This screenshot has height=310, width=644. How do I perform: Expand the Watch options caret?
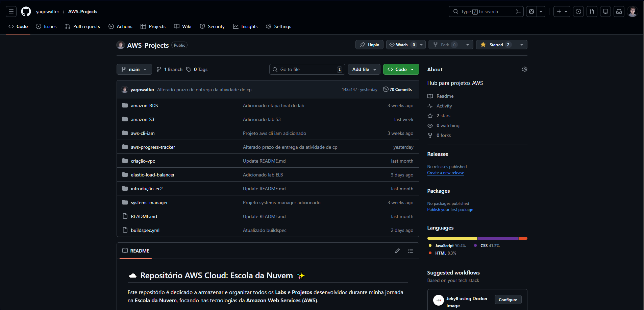[x=422, y=45]
